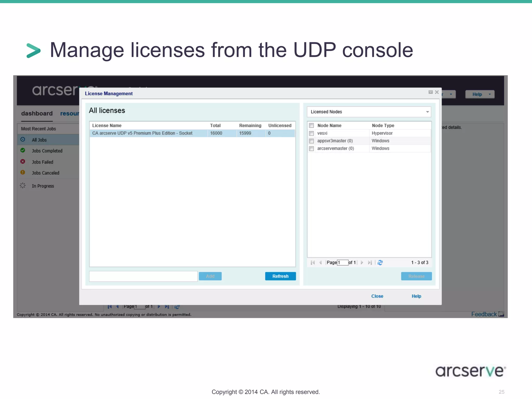The height and width of the screenshot is (399, 532).
Task: Click the disabled Add license button
Action: 210,276
